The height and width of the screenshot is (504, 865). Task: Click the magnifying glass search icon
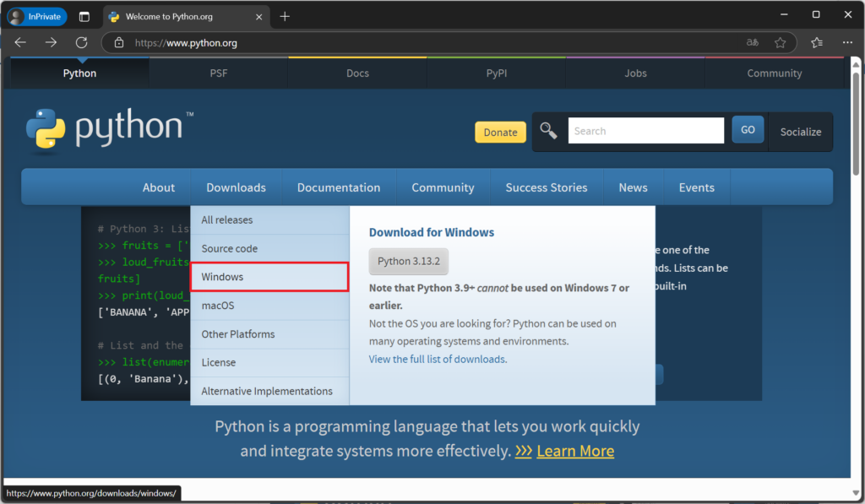click(x=548, y=131)
